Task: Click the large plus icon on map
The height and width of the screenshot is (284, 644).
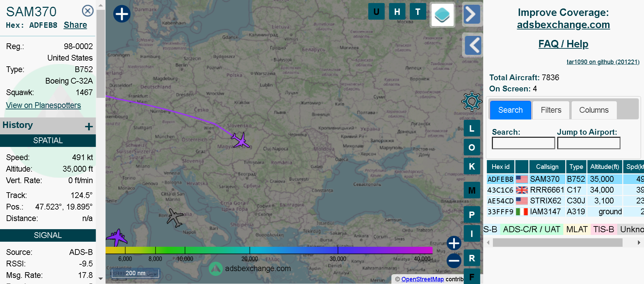Action: tap(122, 14)
